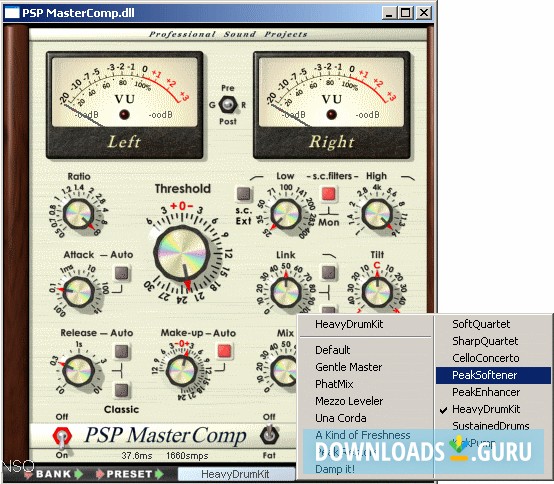Click the next PRESET arrow
The image size is (554, 484).
(160, 474)
